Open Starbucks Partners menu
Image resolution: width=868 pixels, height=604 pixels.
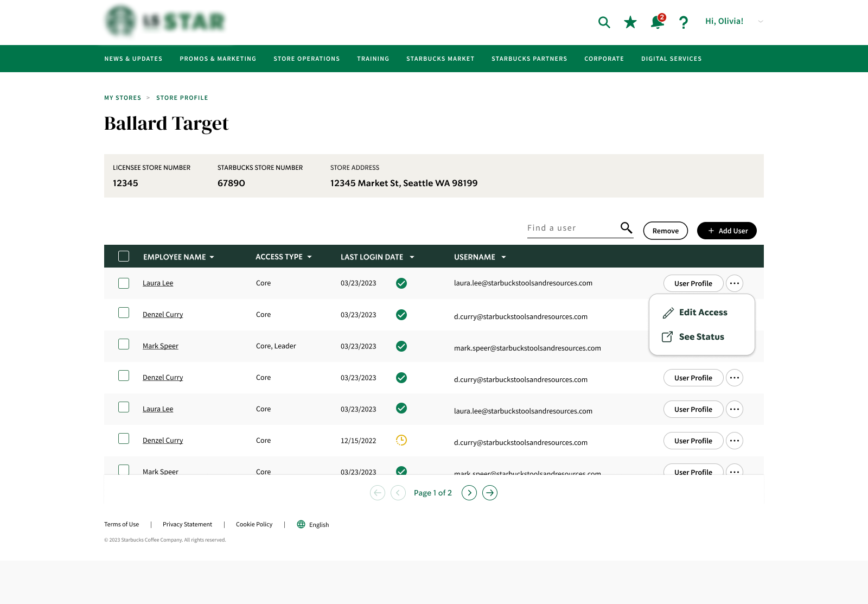(529, 59)
